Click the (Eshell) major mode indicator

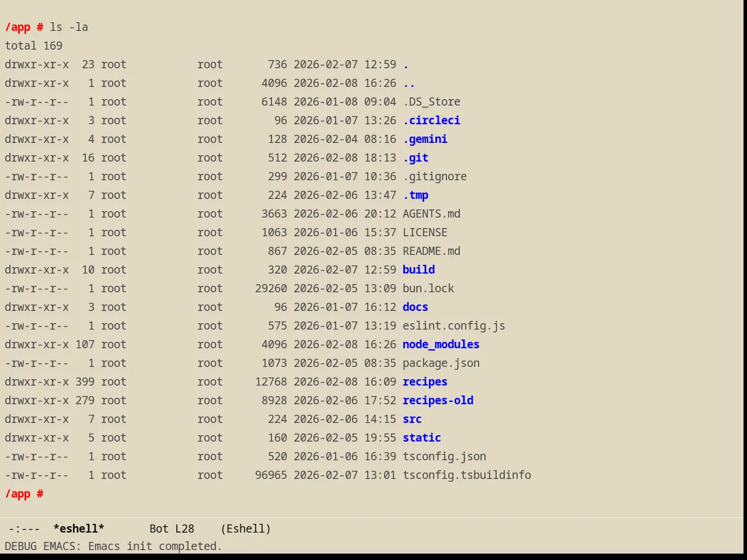pos(246,528)
